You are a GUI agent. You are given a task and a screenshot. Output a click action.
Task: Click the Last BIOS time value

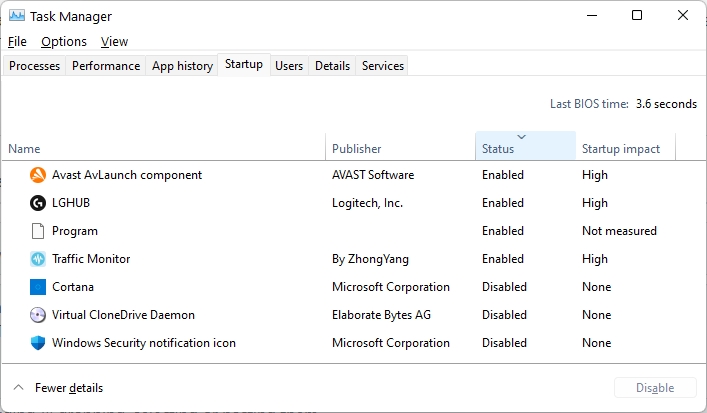click(x=666, y=104)
